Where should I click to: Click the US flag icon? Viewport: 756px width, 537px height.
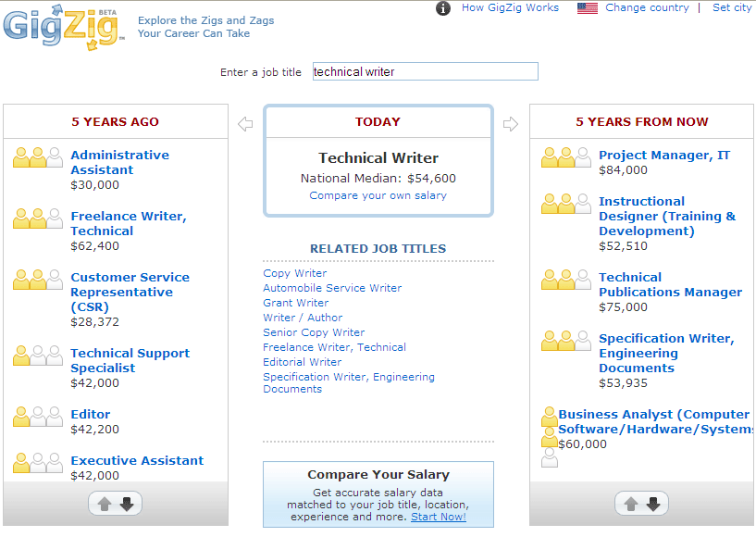click(x=588, y=8)
